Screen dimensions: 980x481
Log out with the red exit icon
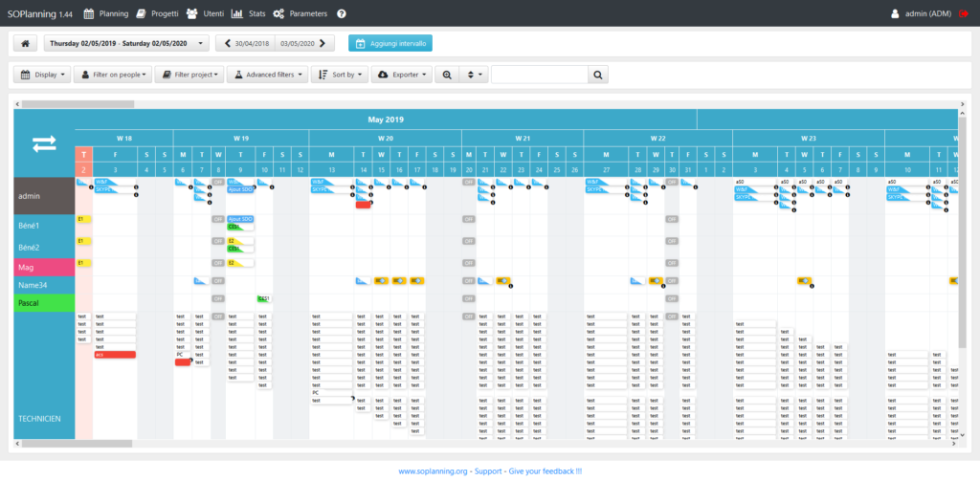[963, 13]
